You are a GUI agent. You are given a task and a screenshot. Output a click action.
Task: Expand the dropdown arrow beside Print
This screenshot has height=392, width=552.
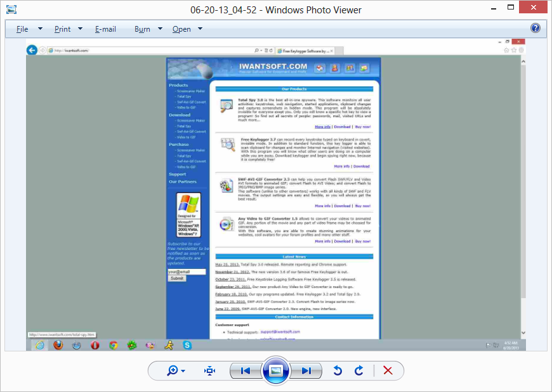tap(80, 29)
